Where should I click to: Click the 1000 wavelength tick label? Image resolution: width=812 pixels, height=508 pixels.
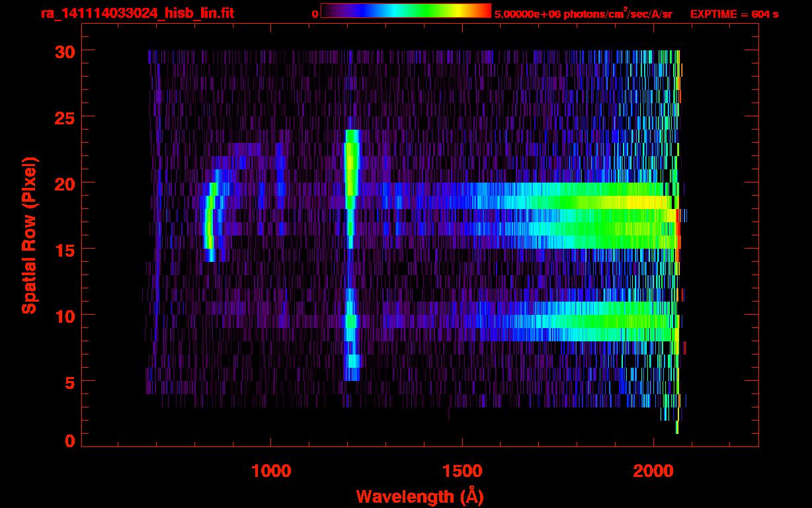[x=271, y=470]
